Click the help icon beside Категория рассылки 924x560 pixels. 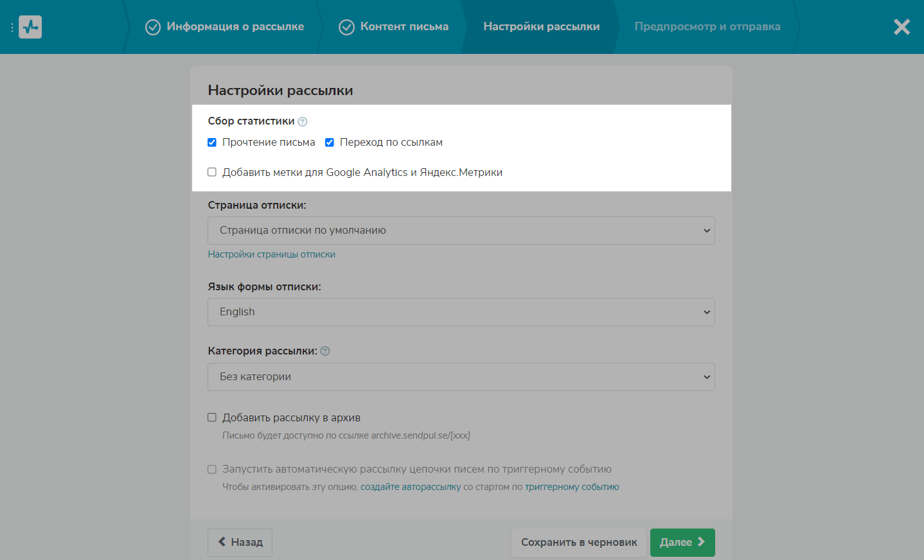[325, 351]
